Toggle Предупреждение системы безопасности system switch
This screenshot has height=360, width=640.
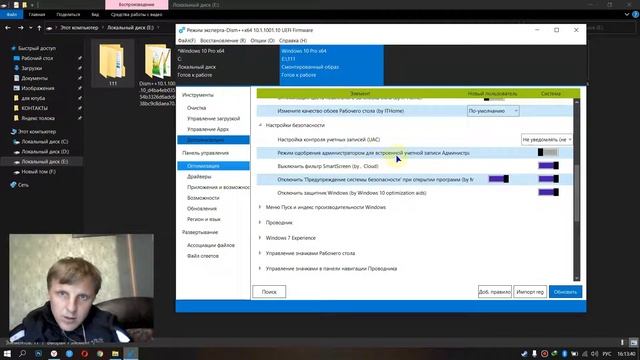pos(548,179)
